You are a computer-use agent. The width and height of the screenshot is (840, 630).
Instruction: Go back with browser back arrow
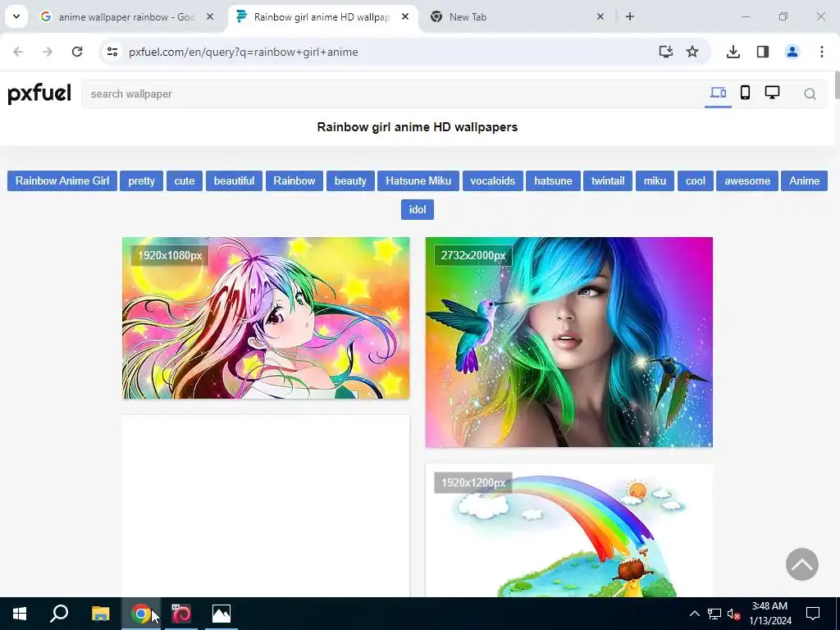point(18,52)
